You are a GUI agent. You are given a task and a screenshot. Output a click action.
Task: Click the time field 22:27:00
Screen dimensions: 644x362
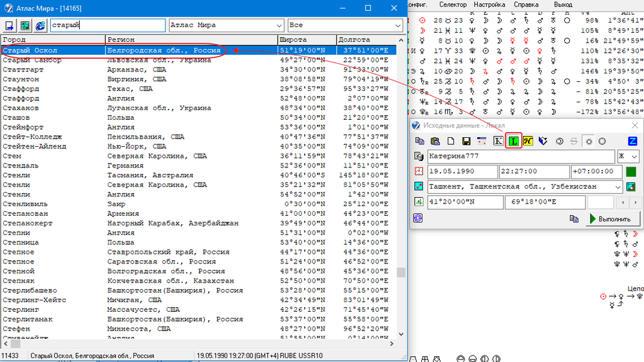534,171
